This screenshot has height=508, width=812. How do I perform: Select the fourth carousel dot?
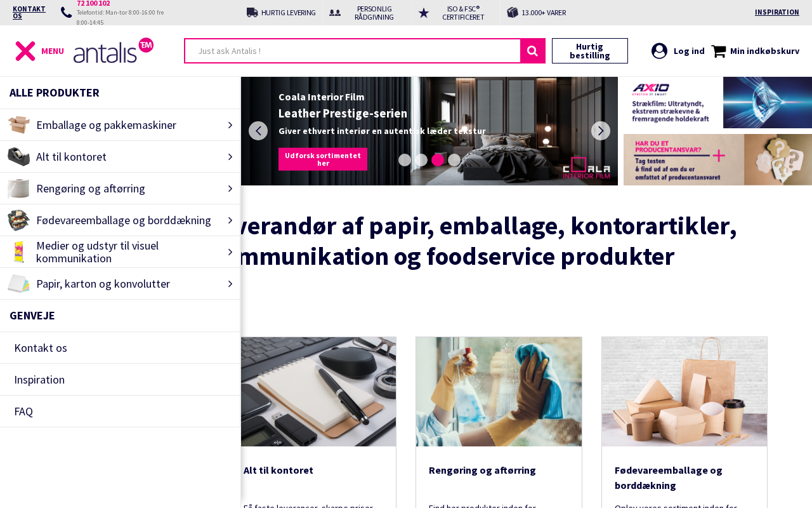[x=454, y=160]
